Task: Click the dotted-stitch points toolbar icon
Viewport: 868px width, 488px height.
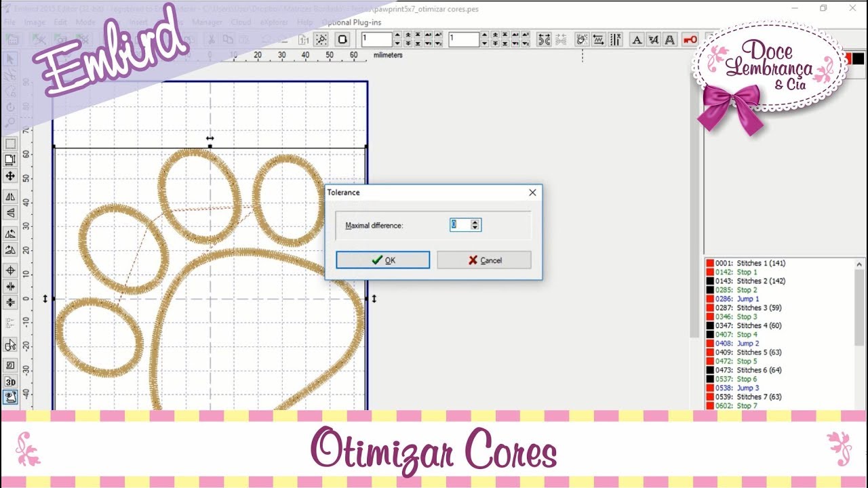Action: (x=322, y=39)
